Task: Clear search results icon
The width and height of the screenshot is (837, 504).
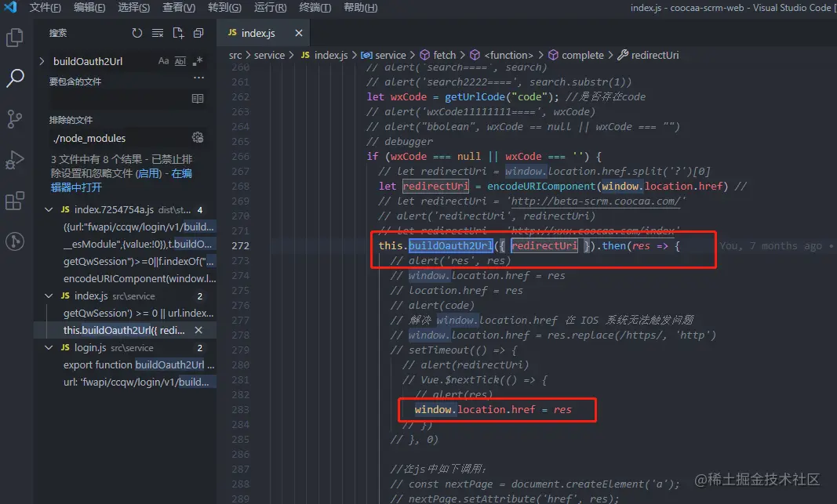Action: coord(158,33)
